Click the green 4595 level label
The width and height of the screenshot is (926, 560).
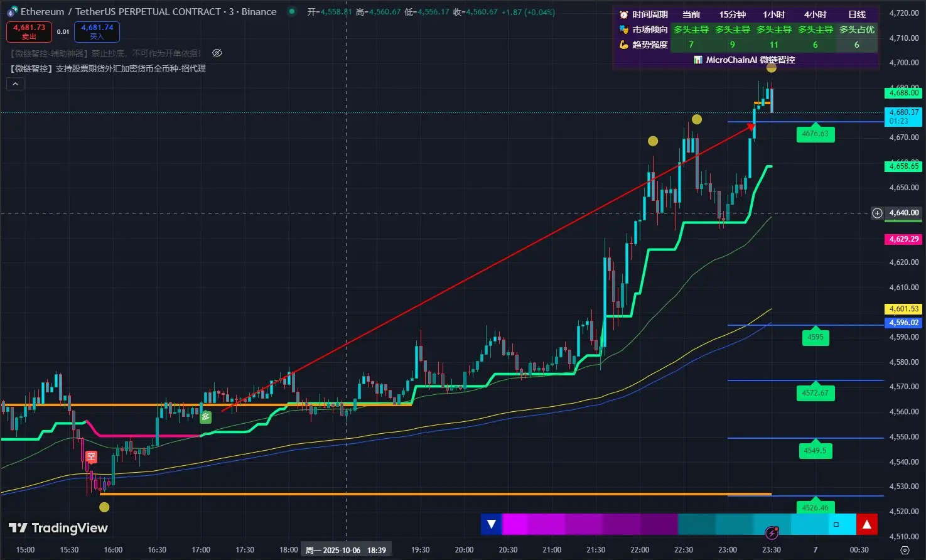816,337
